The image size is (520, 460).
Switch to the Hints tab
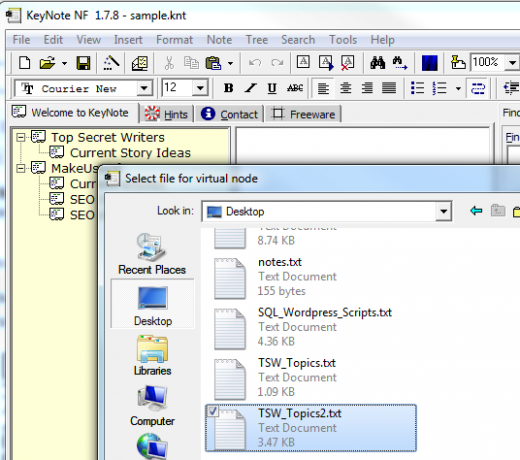click(167, 114)
